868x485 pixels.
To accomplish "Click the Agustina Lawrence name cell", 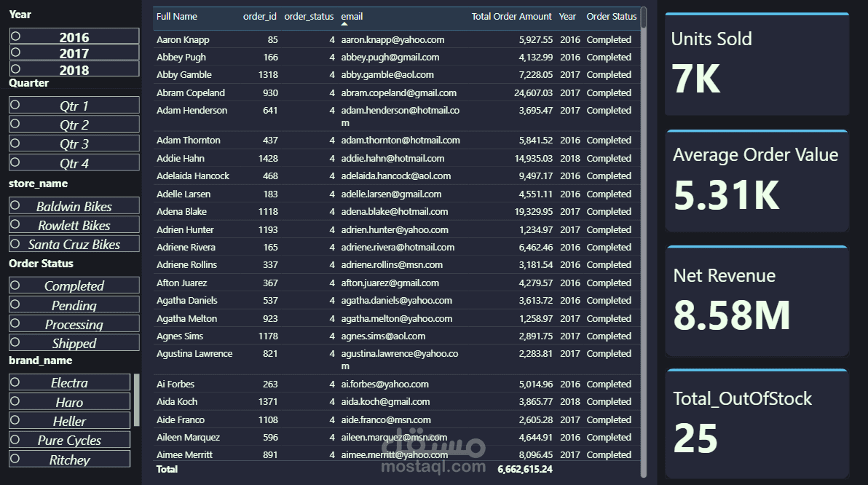I will [194, 354].
